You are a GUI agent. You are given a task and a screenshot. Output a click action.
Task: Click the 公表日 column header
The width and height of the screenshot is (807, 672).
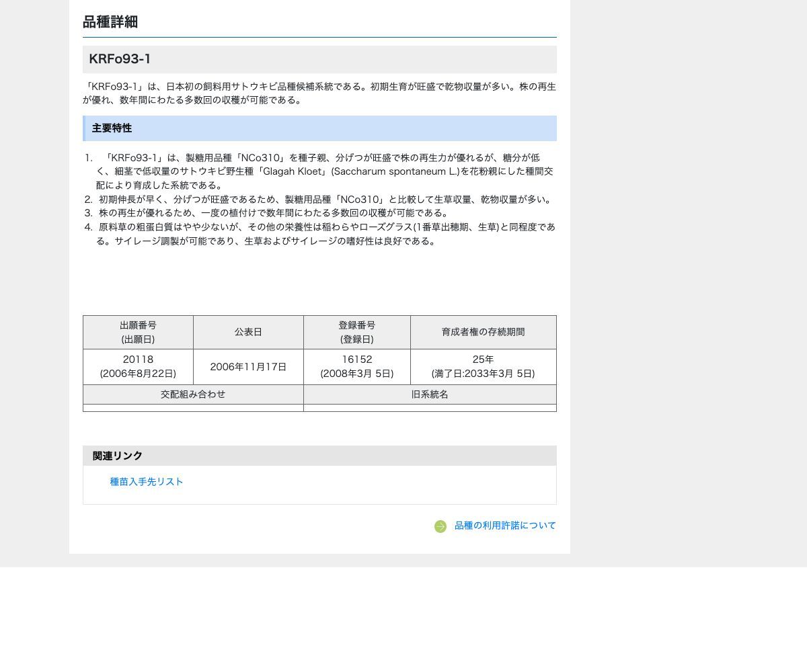tap(248, 331)
